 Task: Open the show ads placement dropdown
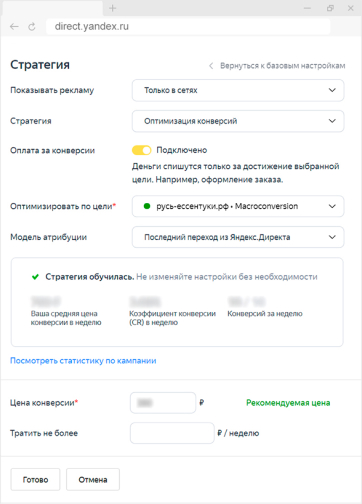pos(238,90)
